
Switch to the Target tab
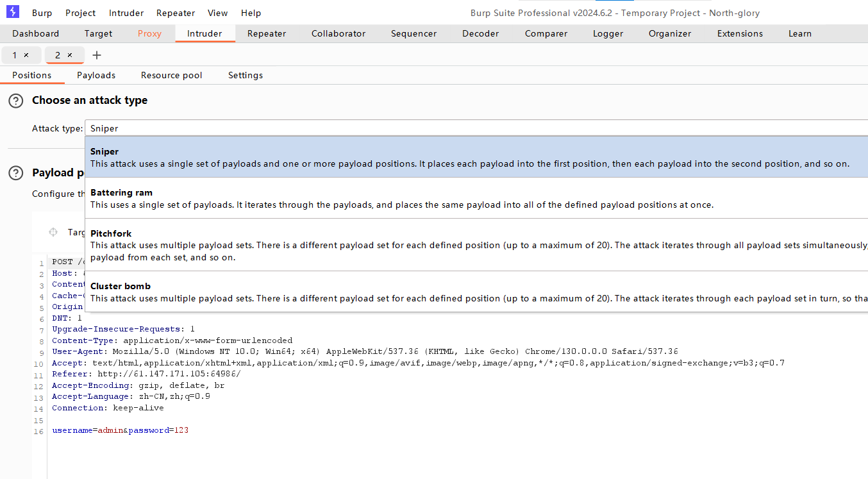pos(98,34)
